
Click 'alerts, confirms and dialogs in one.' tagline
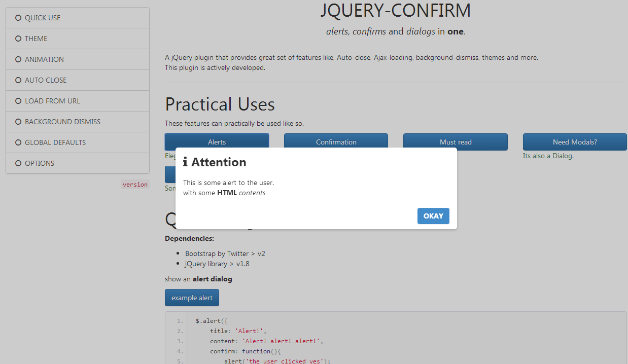pos(396,31)
